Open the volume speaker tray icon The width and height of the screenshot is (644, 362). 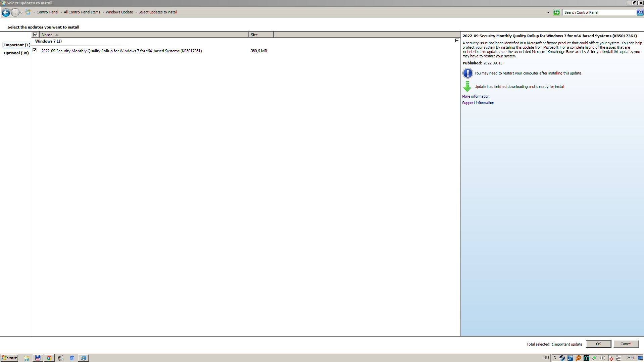pyautogui.click(x=602, y=358)
